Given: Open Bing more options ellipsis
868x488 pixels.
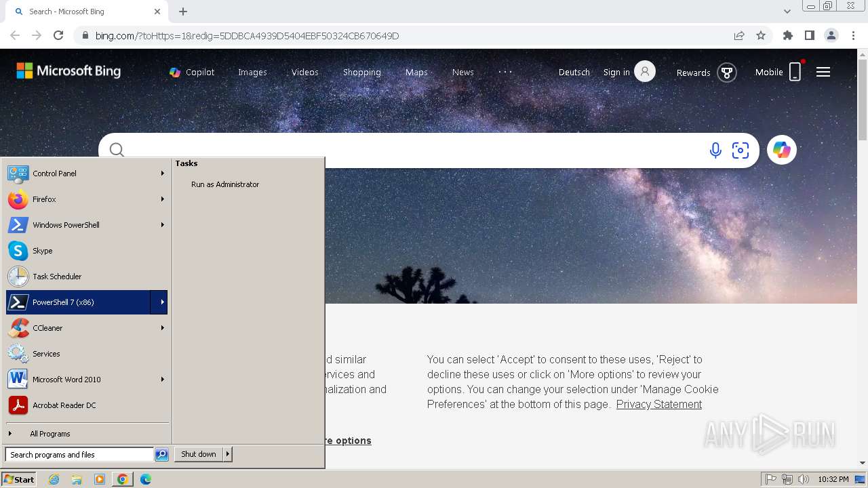Looking at the screenshot, I should pyautogui.click(x=506, y=71).
